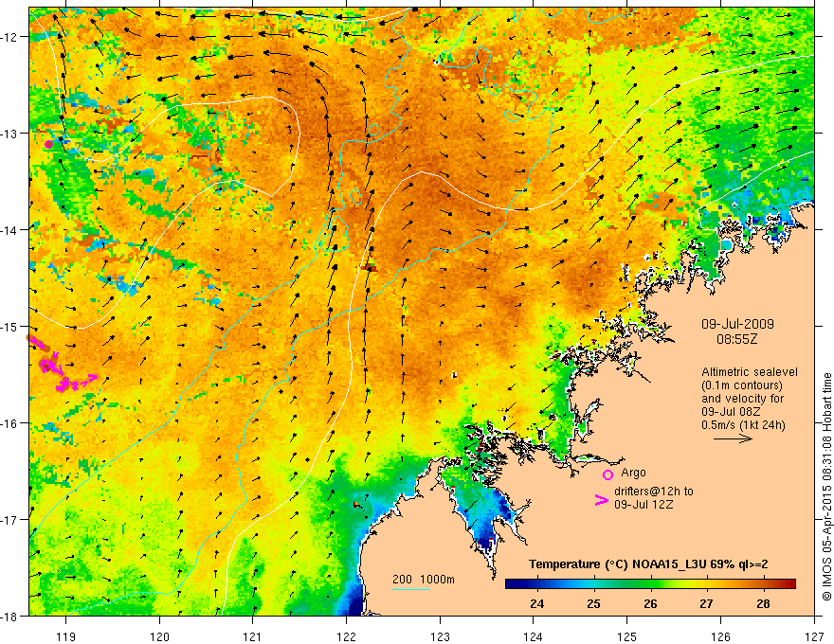Click the drifters@12h legend text
Screen dimensions: 834x644
click(654, 497)
